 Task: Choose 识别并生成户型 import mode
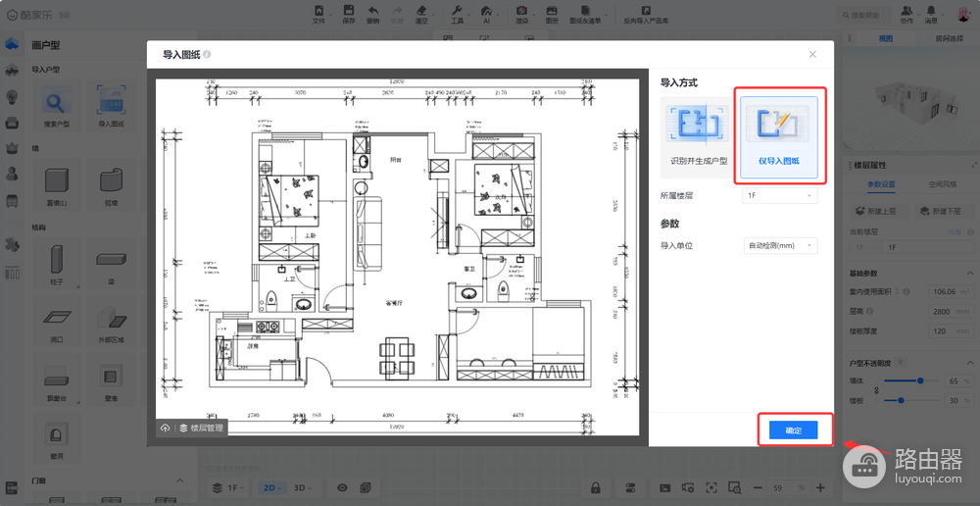pyautogui.click(x=699, y=137)
